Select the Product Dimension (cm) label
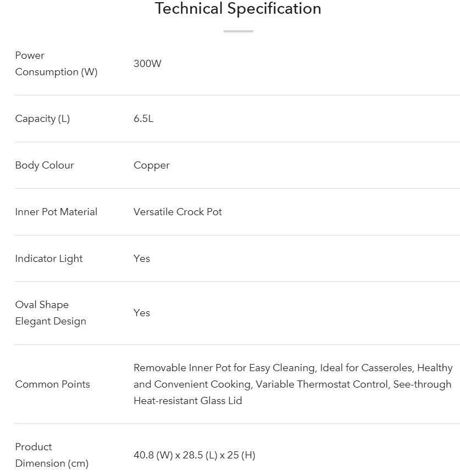Image resolution: width=460 pixels, height=476 pixels. (52, 455)
